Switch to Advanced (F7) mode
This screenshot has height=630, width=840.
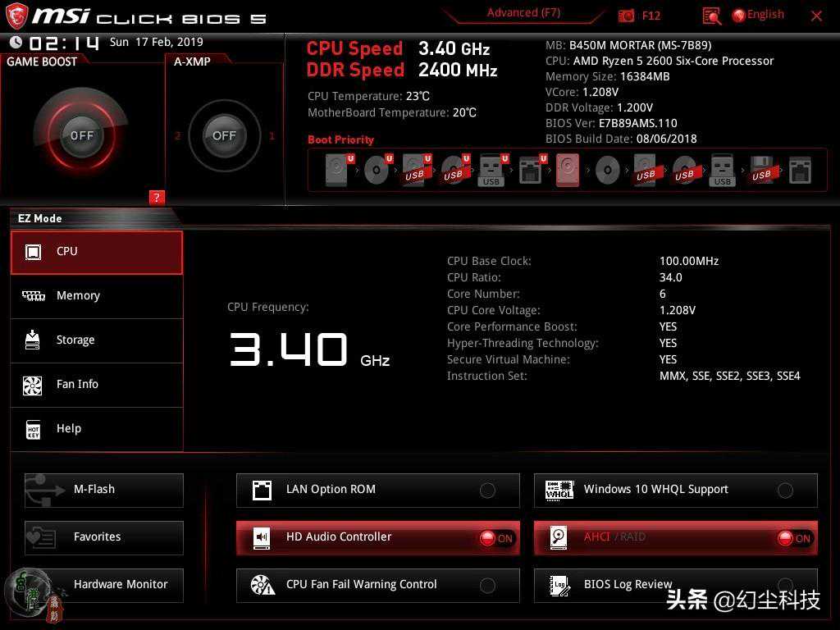523,13
